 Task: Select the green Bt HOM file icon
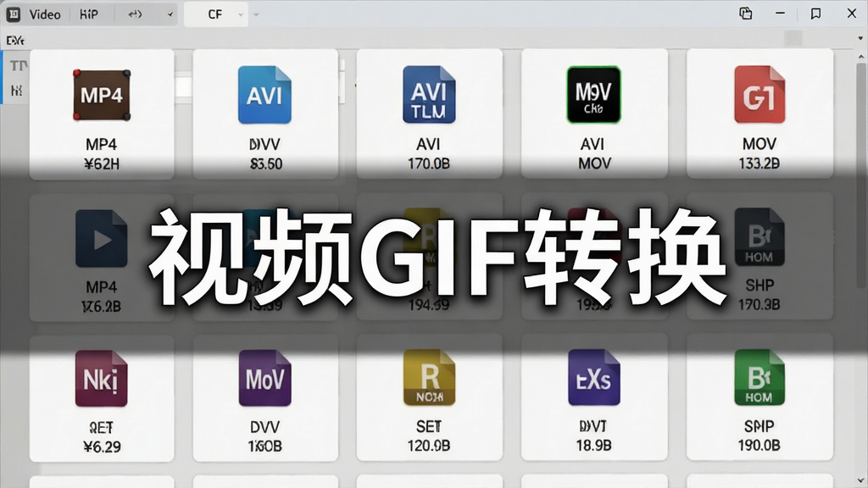pos(759,378)
